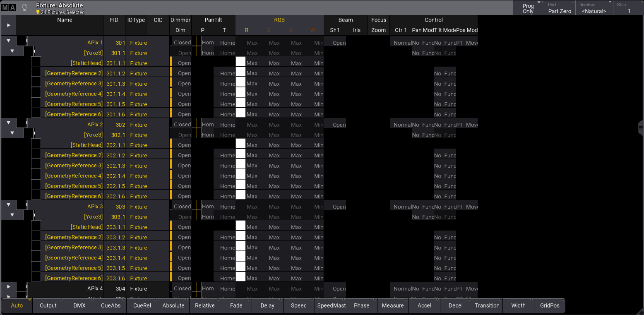Collapse the Yoke3 row under APix 2
This screenshot has height=315, width=644.
coord(12,133)
